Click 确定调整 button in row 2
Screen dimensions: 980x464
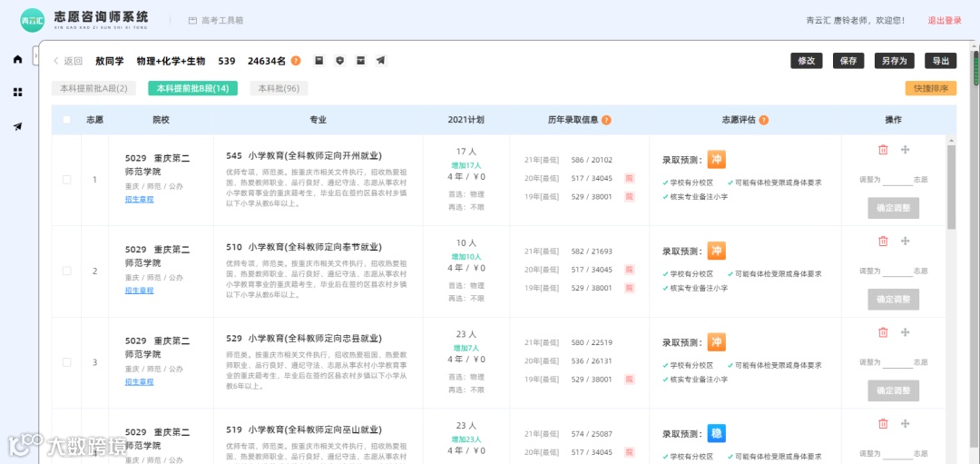pyautogui.click(x=893, y=300)
